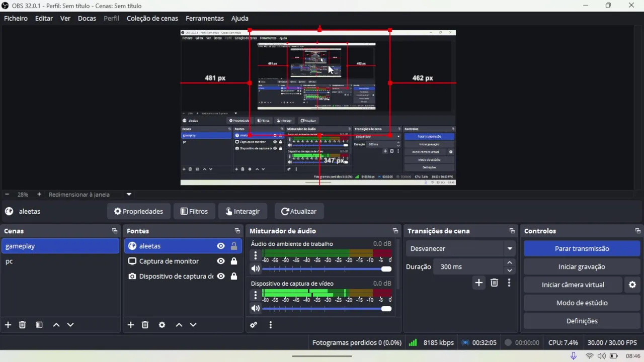Open the Editar menu
The height and width of the screenshot is (362, 644).
tap(44, 18)
